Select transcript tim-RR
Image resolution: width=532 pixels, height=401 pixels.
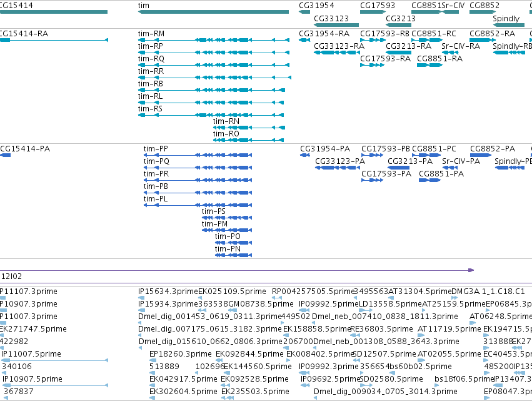click(x=214, y=78)
